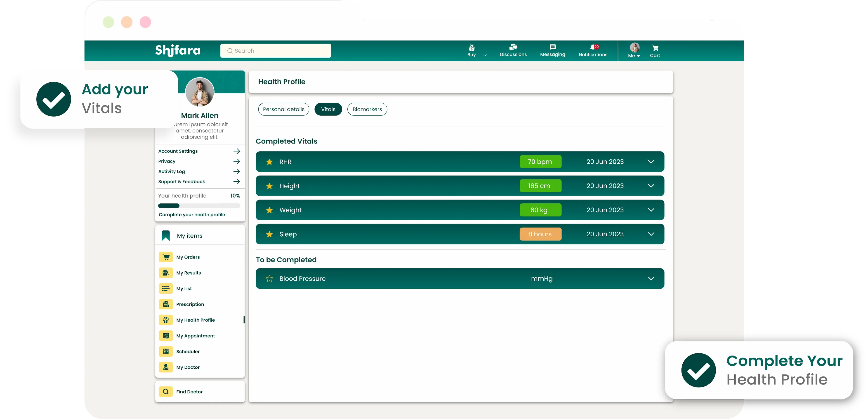
Task: Click Complete your health profile link
Action: coord(192,214)
